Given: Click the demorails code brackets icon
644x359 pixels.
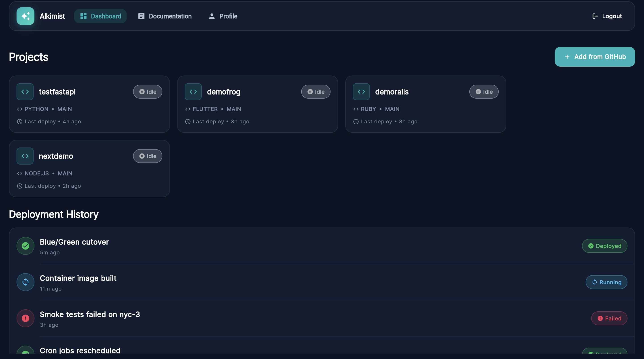Looking at the screenshot, I should (361, 92).
